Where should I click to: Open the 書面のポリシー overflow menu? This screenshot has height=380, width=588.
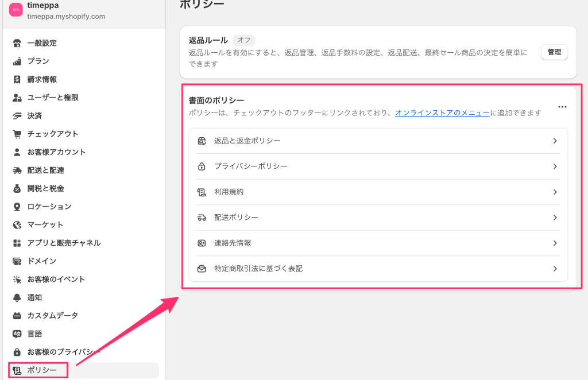[x=562, y=106]
